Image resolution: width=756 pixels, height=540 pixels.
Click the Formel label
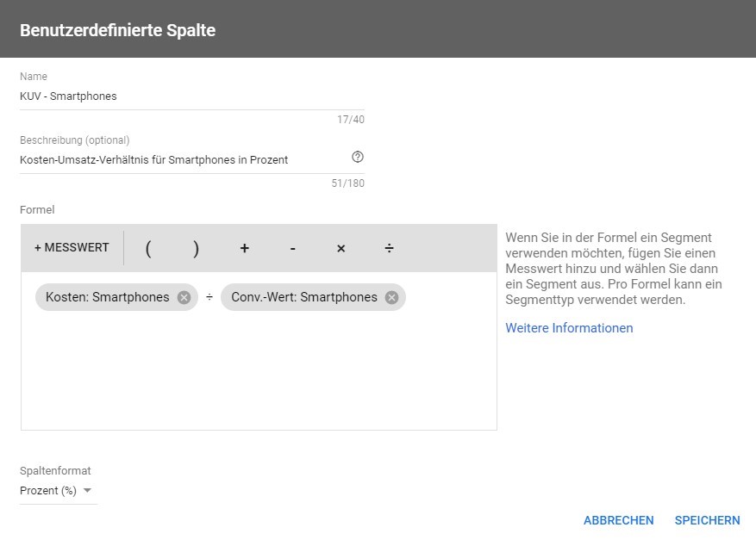pyautogui.click(x=37, y=210)
